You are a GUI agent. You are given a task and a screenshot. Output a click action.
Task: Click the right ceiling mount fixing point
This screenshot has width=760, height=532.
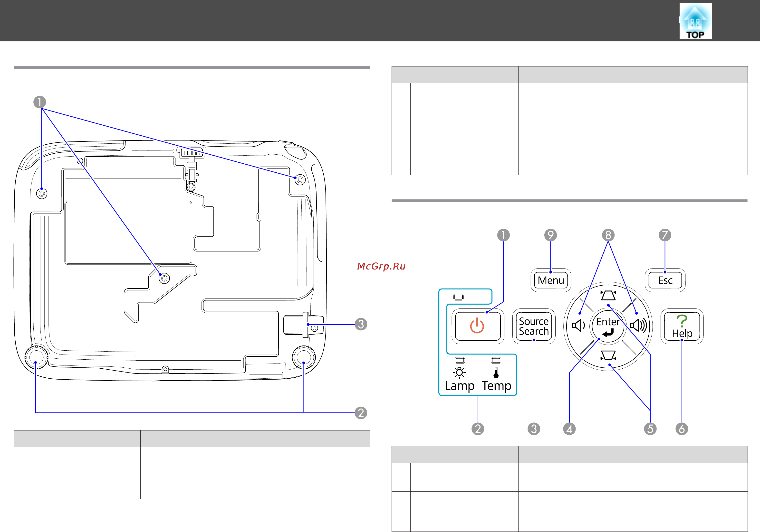[x=300, y=180]
